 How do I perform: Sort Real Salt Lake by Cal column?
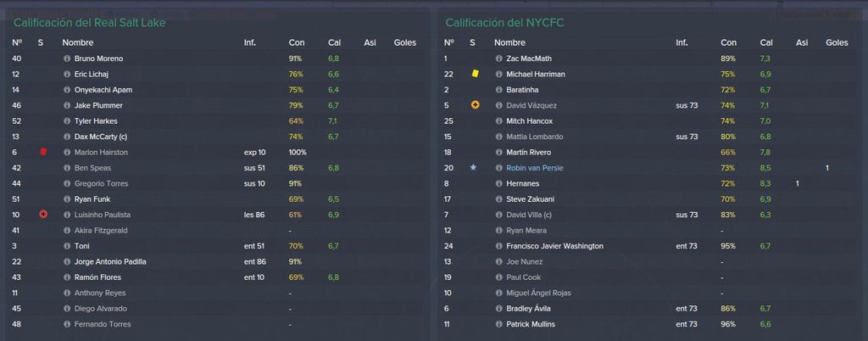334,42
